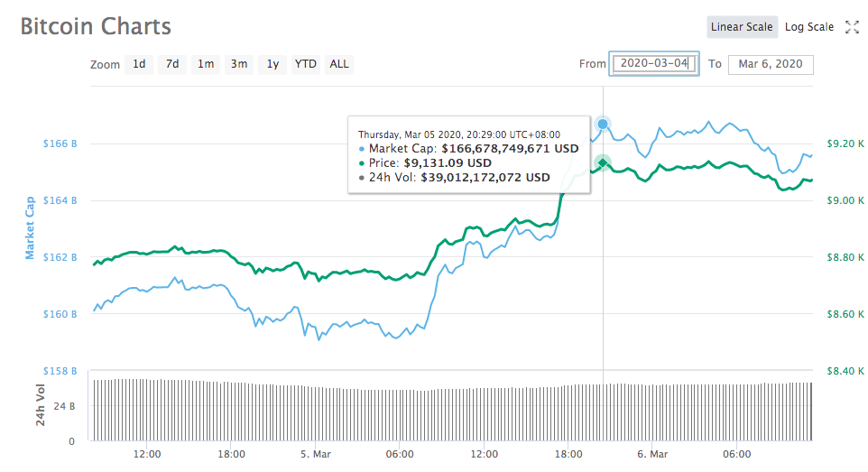The image size is (868, 472).
Task: Click the $164 B market cap label
Action: point(60,200)
